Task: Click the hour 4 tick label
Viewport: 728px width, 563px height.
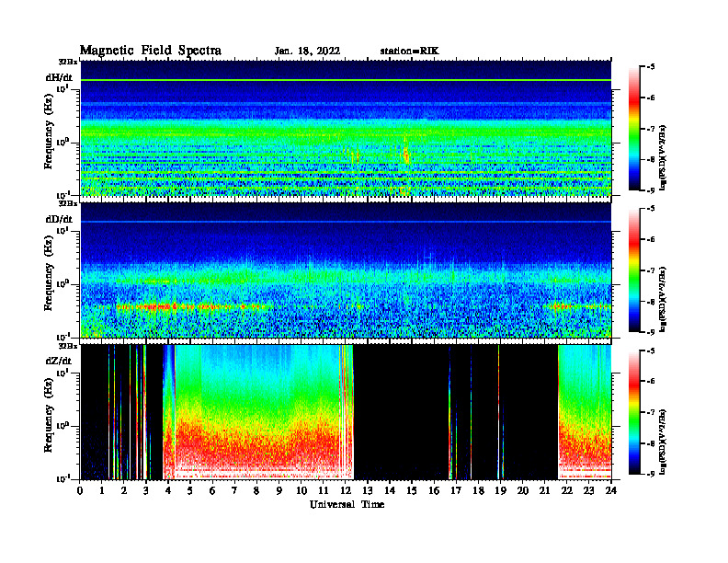Action: tap(168, 491)
